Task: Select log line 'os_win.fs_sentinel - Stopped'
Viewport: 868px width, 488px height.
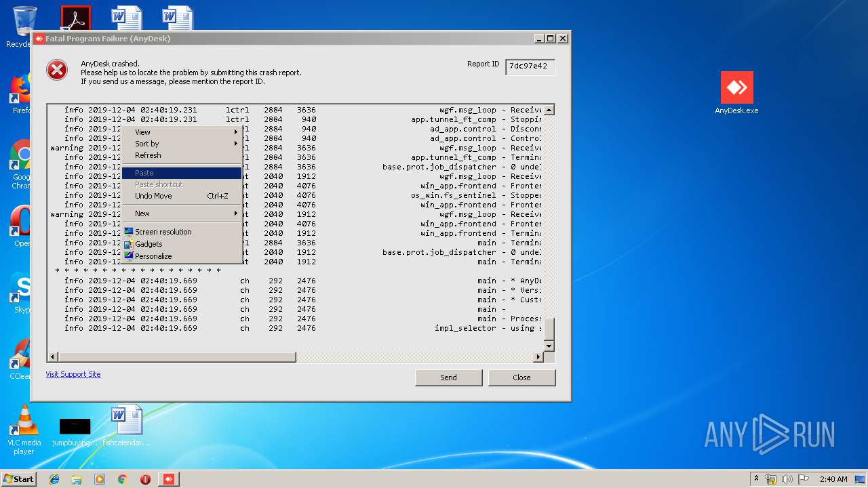Action: [296, 195]
